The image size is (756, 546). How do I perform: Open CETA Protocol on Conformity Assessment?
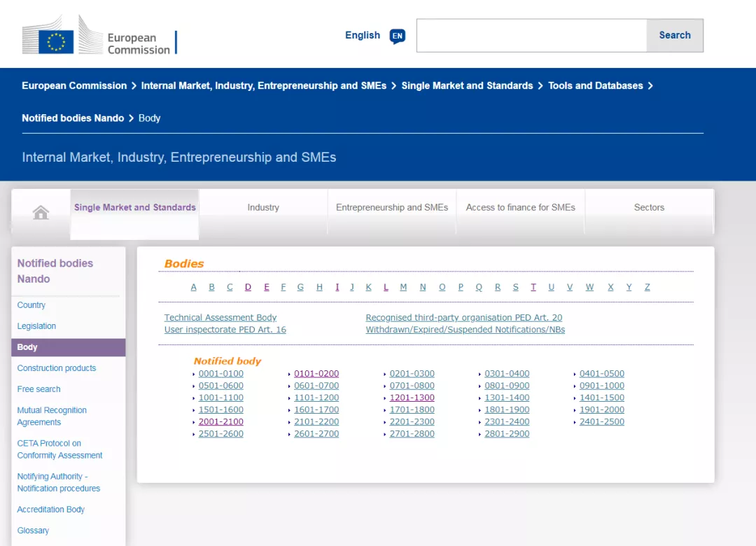pos(59,449)
